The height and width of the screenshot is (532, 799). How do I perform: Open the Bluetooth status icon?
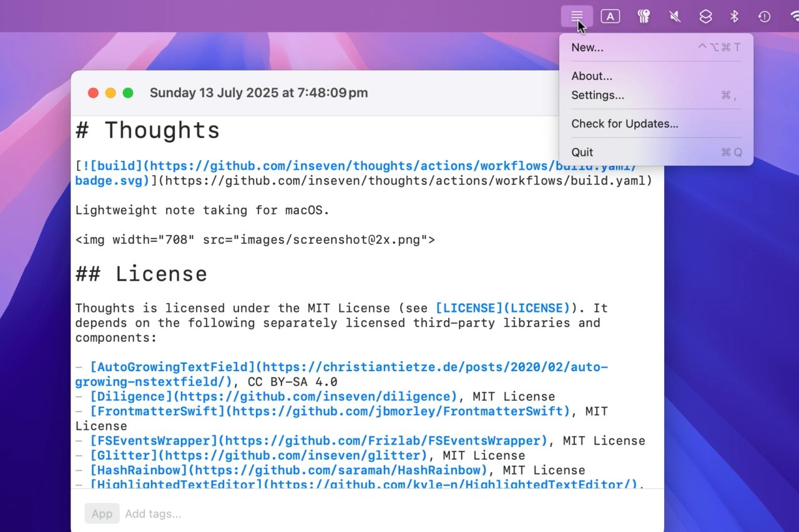[x=735, y=17]
